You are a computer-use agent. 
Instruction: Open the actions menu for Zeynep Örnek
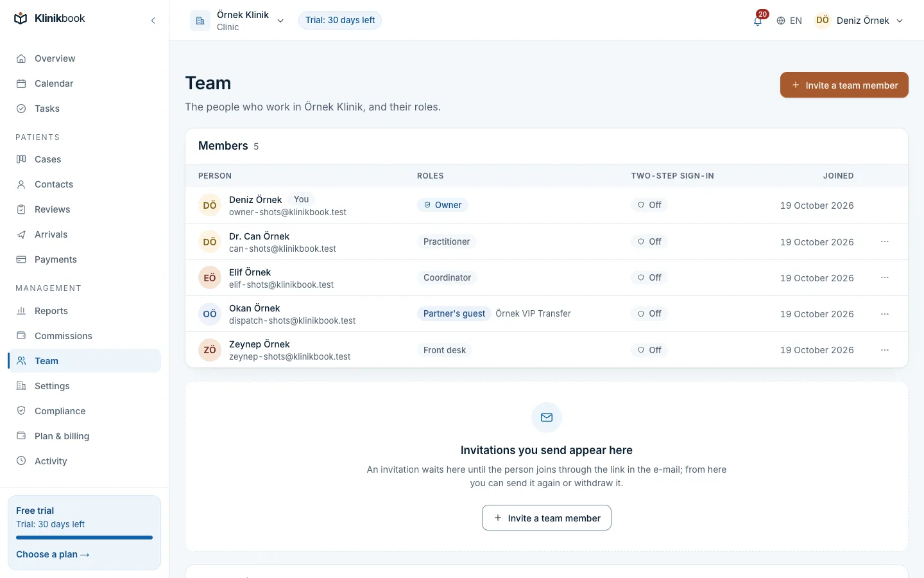pyautogui.click(x=885, y=350)
